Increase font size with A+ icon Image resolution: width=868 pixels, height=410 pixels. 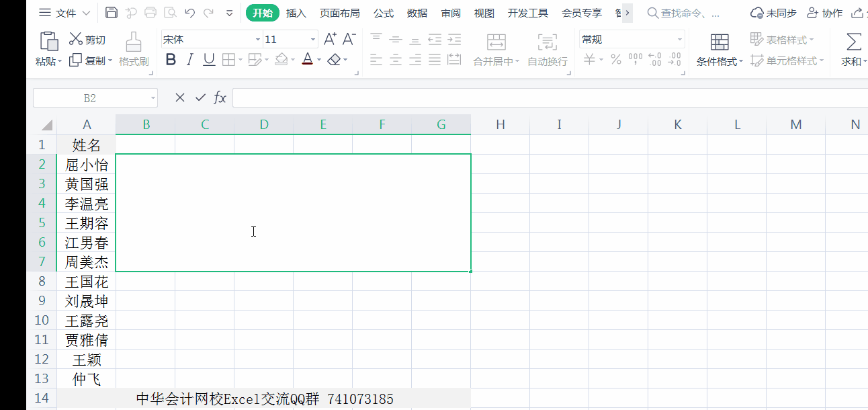click(330, 39)
